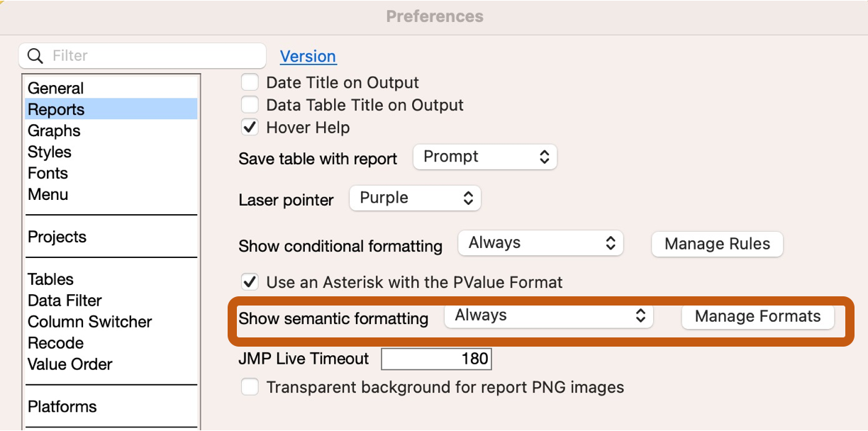This screenshot has width=868, height=431.
Task: Select General in the preferences sidebar
Action: click(55, 88)
